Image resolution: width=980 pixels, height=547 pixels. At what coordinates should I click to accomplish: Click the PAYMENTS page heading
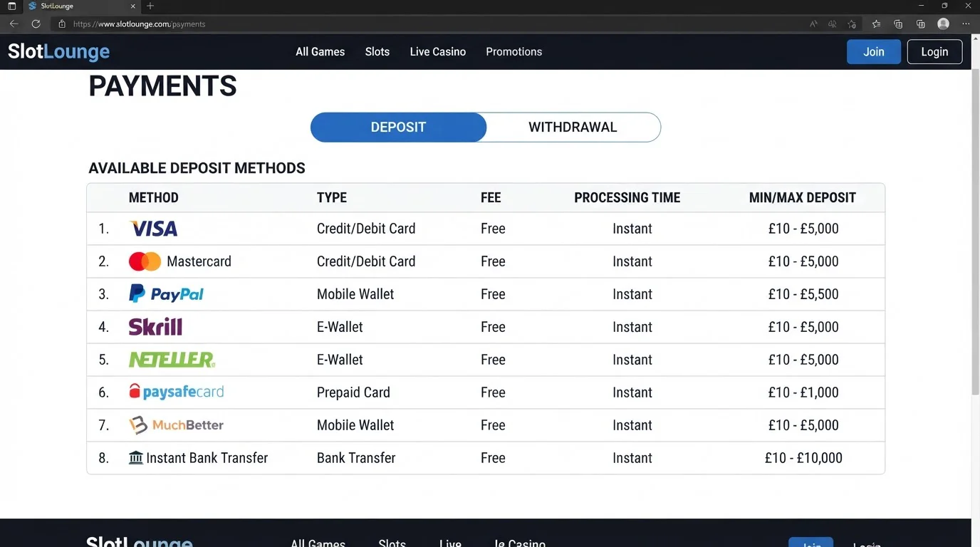(x=162, y=86)
